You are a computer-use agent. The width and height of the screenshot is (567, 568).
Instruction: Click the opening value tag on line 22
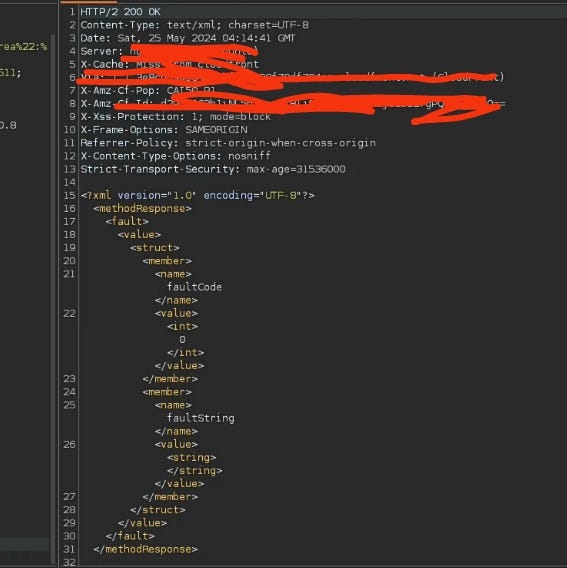click(176, 313)
